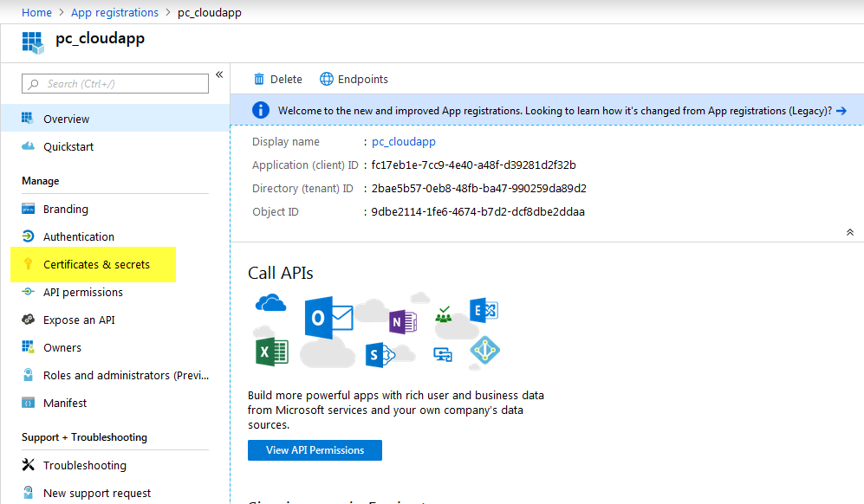The height and width of the screenshot is (504, 864).
Task: Click the Owners icon
Action: tap(28, 347)
